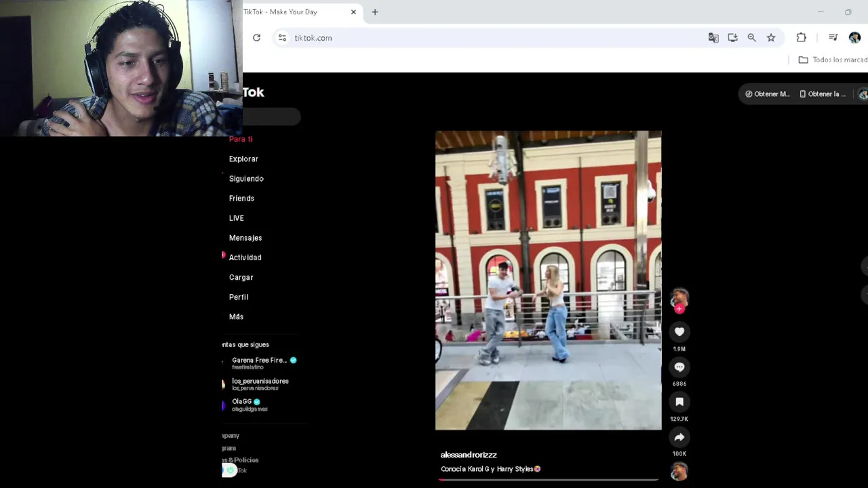Like the video with the heart icon
The image size is (868, 488).
tap(679, 331)
